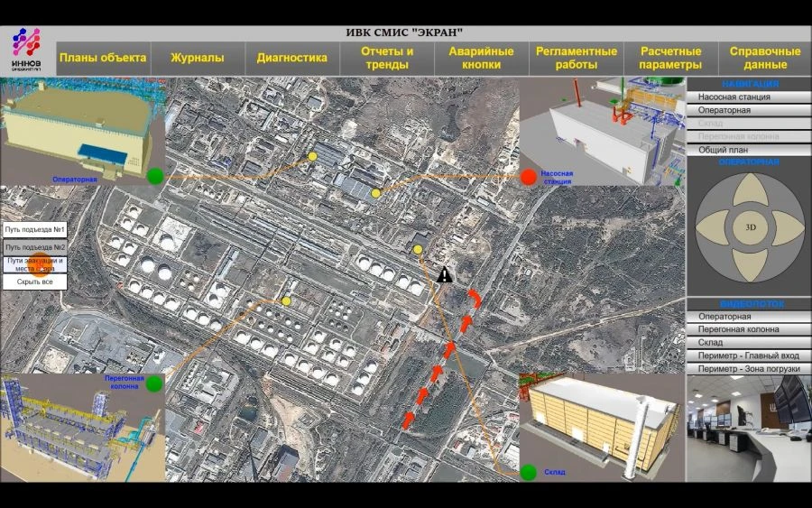Open the control room video feed thumbnail
812x508 pixels.
(749, 424)
